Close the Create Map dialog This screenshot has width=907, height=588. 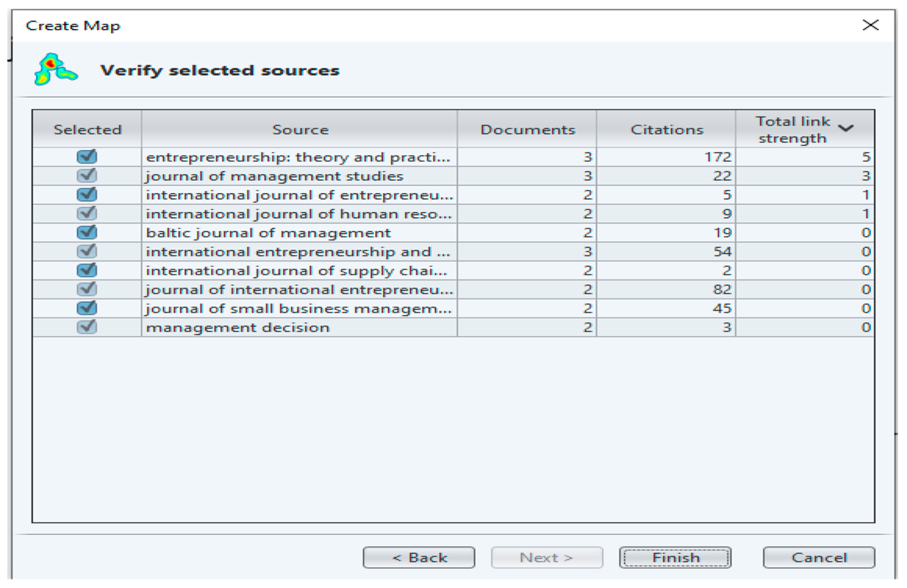[x=870, y=25]
